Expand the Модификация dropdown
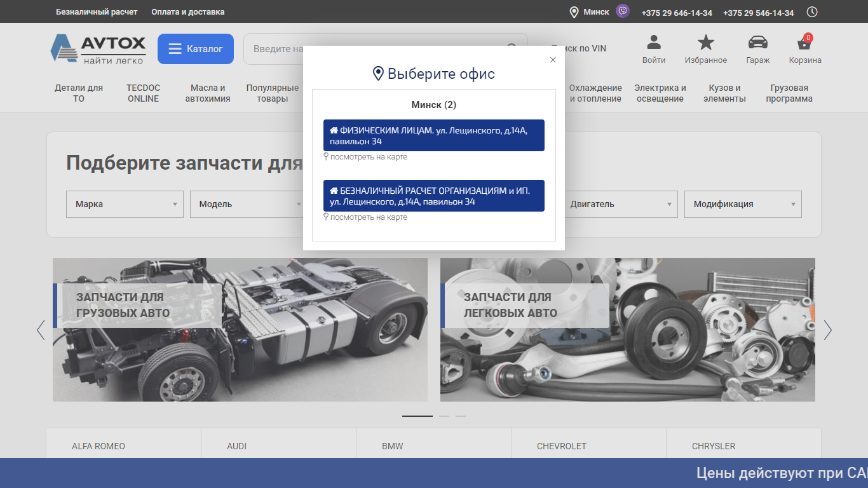 (x=743, y=204)
